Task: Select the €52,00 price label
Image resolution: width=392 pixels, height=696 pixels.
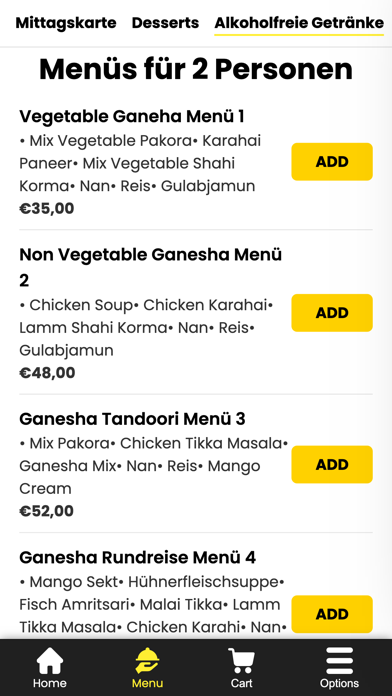Action: [47, 511]
